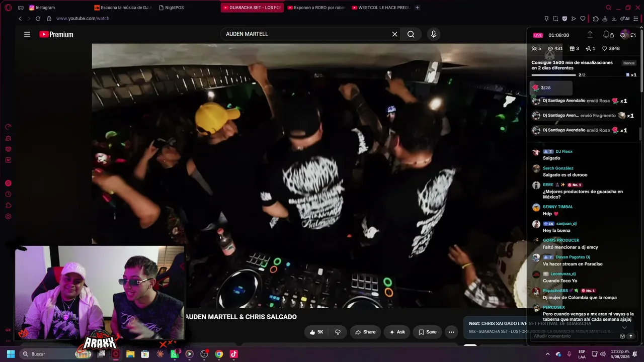Open more actions three-dot menu
The width and height of the screenshot is (644, 362).
[x=451, y=332]
